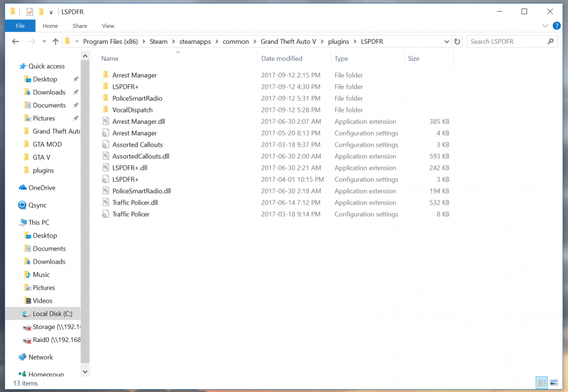Go up one folder level arrow
The image size is (568, 392).
[56, 41]
